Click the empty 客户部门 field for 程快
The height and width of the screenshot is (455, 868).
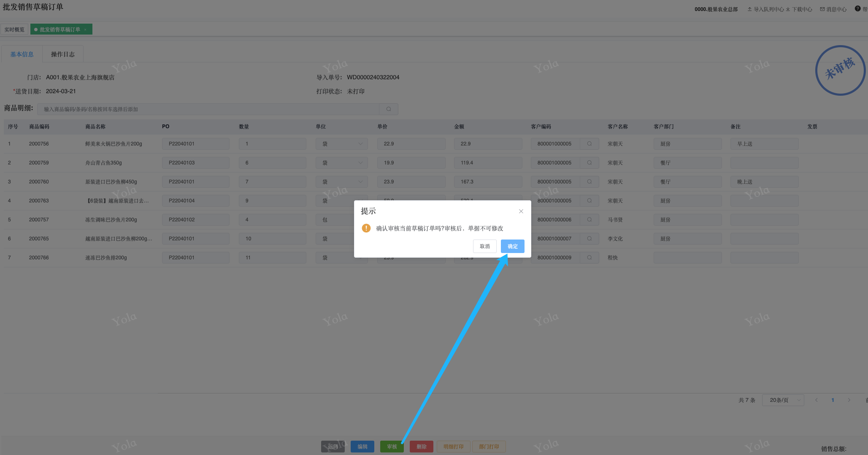click(x=688, y=258)
